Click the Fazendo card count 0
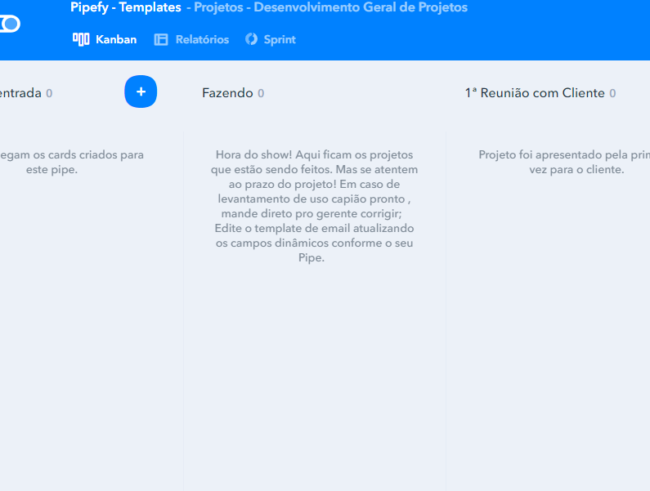Viewport: 650px width, 491px height. 261,93
